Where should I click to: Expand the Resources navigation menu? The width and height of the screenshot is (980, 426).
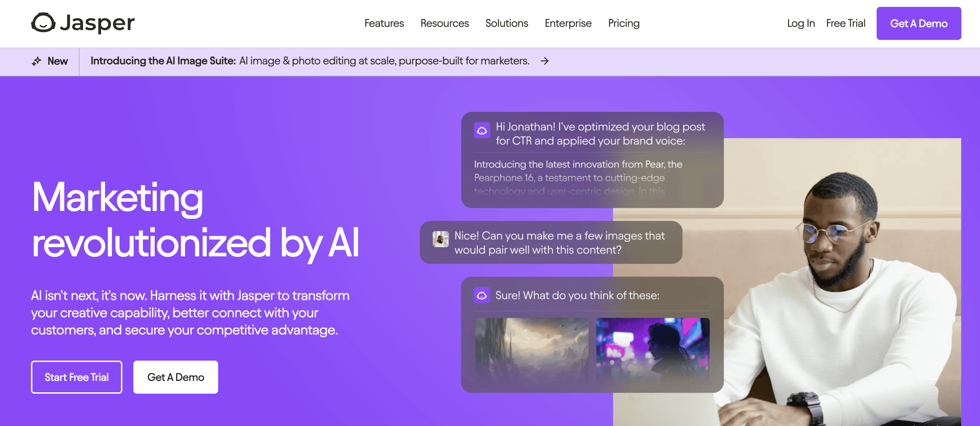click(x=445, y=23)
